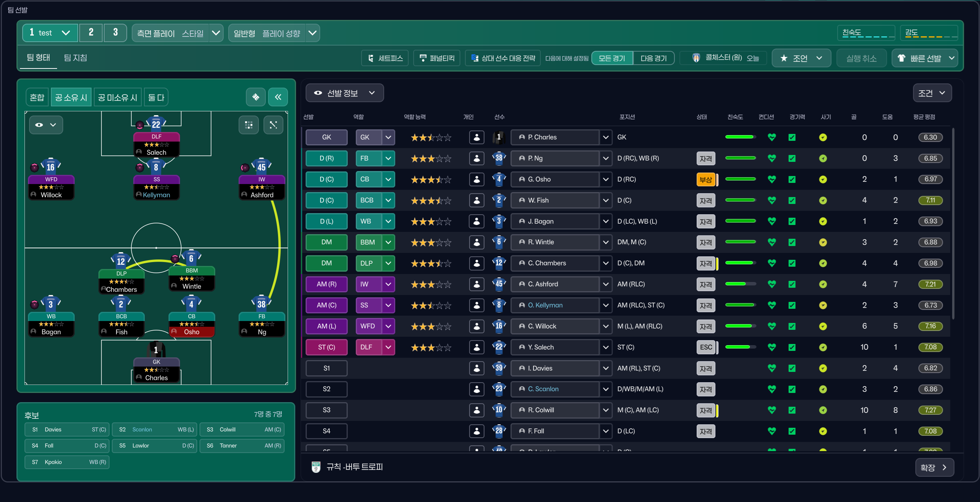Click the 실행 취소 undo button
The image size is (980, 502).
point(861,58)
